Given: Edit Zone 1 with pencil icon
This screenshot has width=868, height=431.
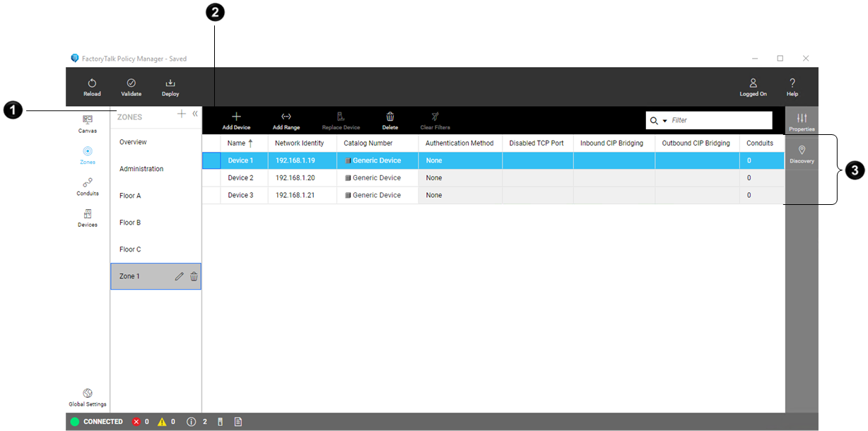Looking at the screenshot, I should (179, 276).
